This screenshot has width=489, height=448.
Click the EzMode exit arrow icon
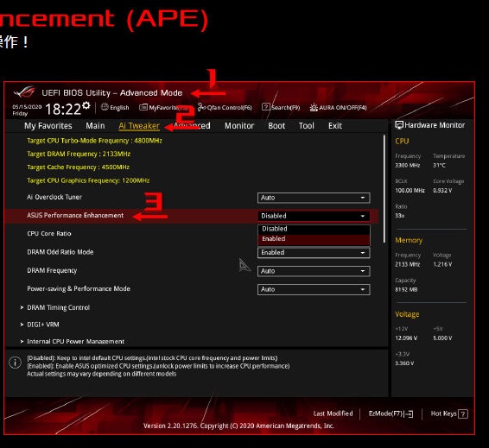[410, 414]
